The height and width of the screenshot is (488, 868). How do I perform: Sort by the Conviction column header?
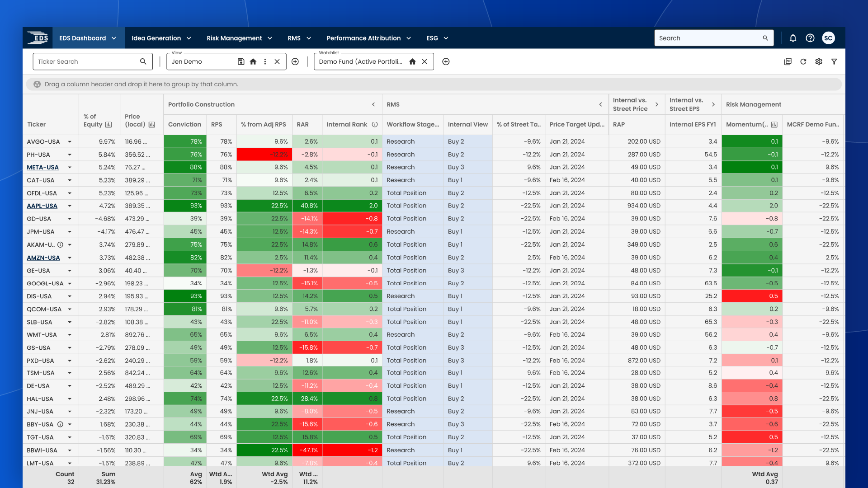click(184, 125)
